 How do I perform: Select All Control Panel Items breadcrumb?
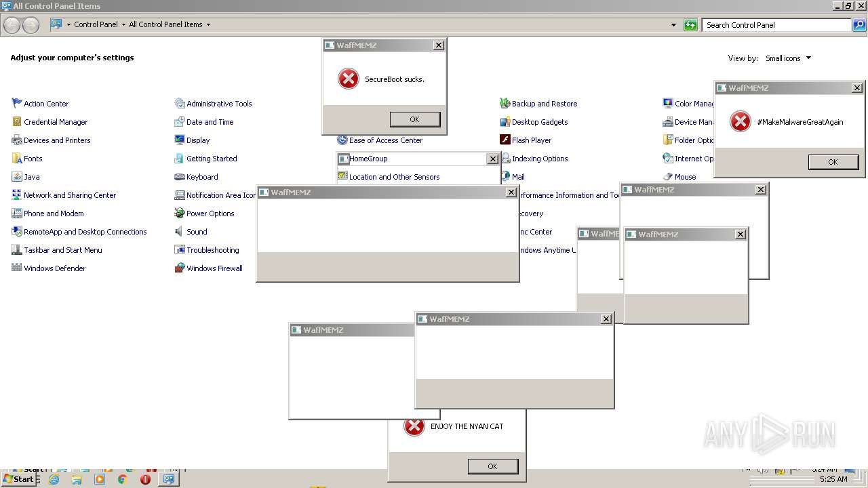[x=165, y=24]
